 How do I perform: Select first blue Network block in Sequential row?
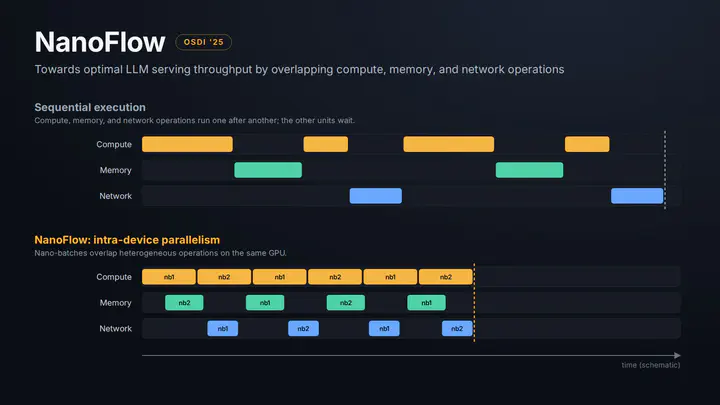[x=376, y=196]
